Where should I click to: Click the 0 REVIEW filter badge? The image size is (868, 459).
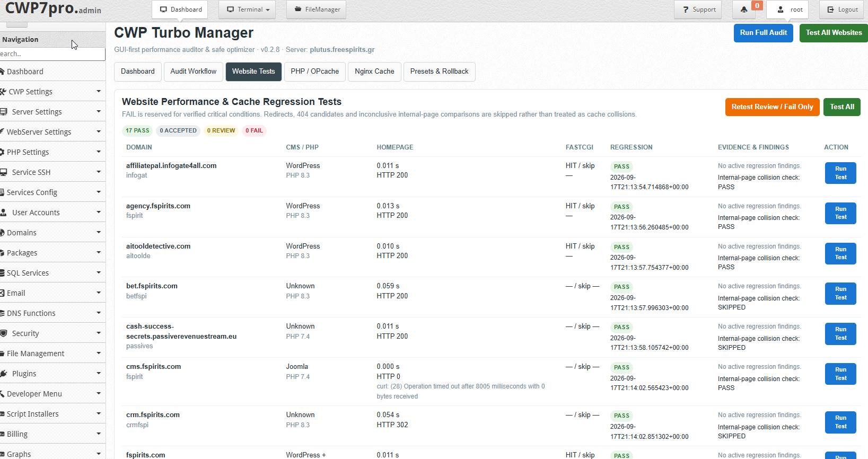coord(221,130)
